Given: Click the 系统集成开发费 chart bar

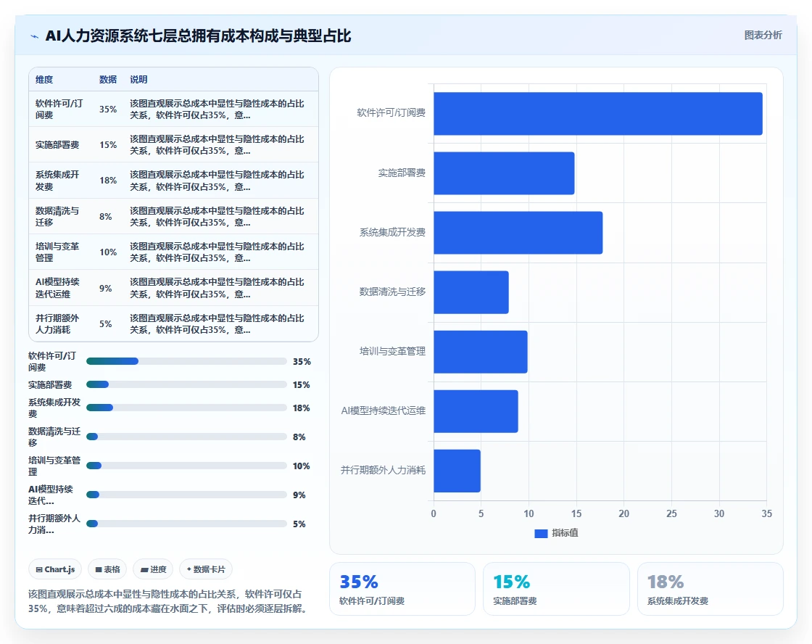Looking at the screenshot, I should [518, 233].
